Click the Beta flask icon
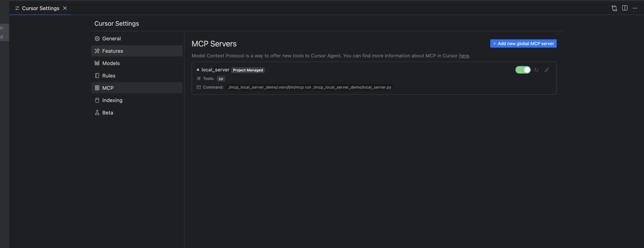 point(97,113)
